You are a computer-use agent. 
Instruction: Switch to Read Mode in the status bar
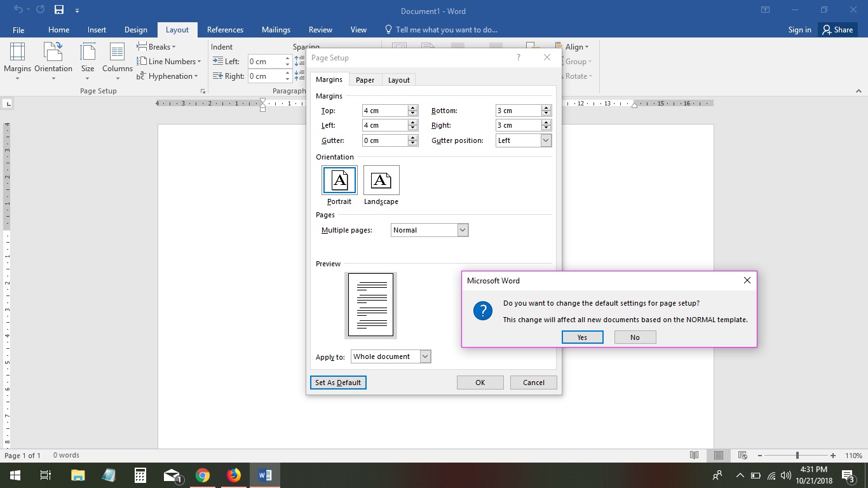(x=695, y=456)
